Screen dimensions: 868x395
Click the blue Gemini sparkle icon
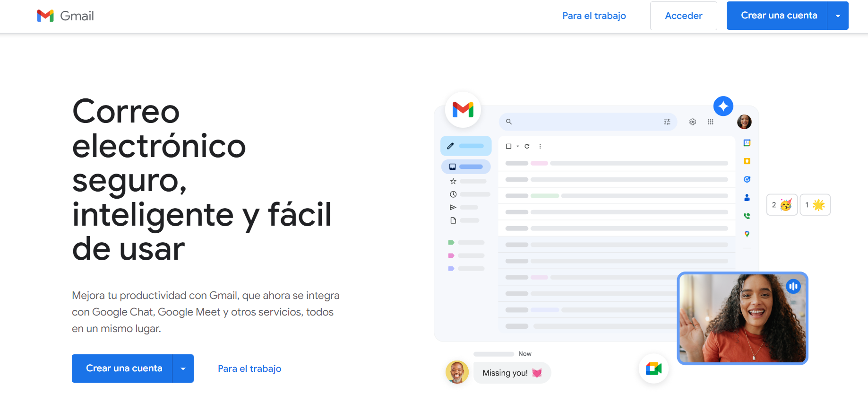(x=723, y=106)
